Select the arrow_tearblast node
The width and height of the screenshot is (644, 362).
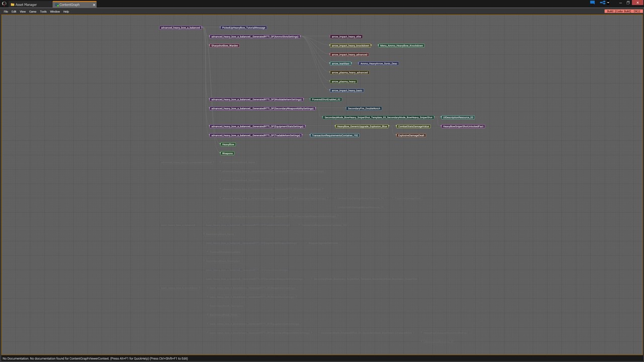coord(341,64)
